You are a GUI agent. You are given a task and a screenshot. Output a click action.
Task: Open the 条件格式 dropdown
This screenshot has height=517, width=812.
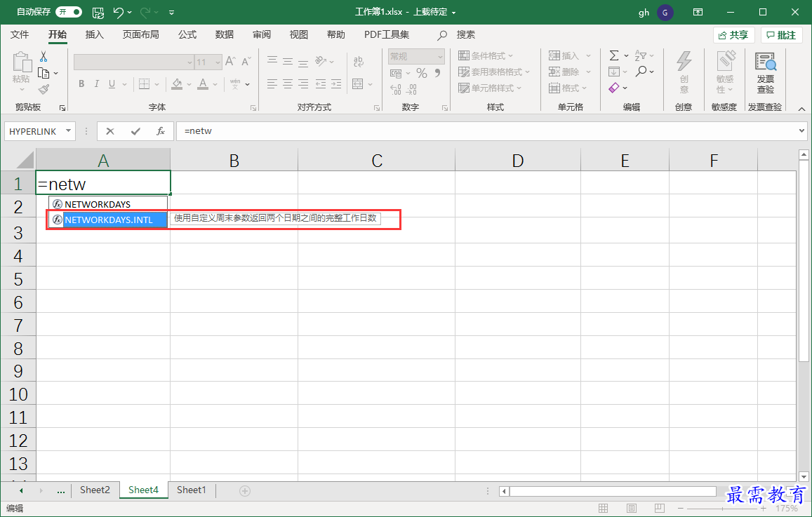[x=485, y=56]
